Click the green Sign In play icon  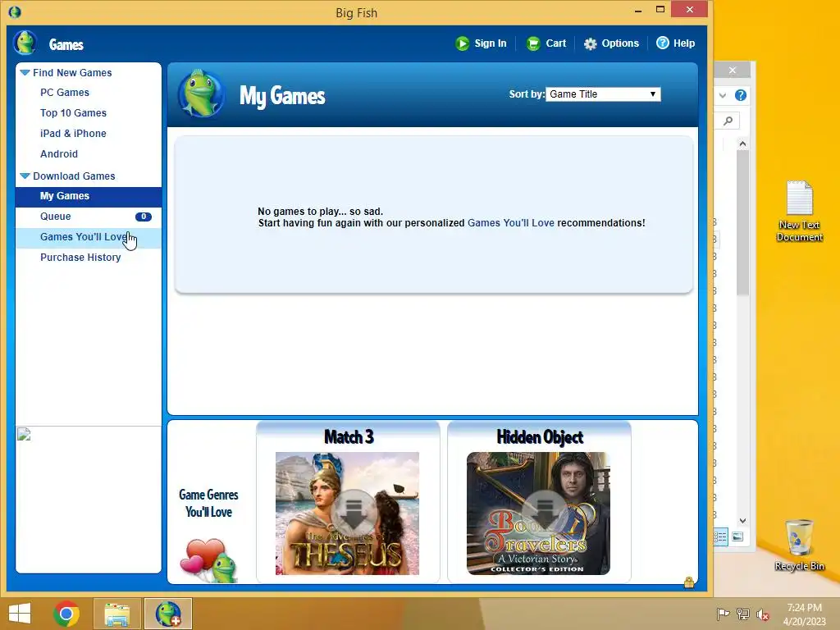[x=462, y=43]
